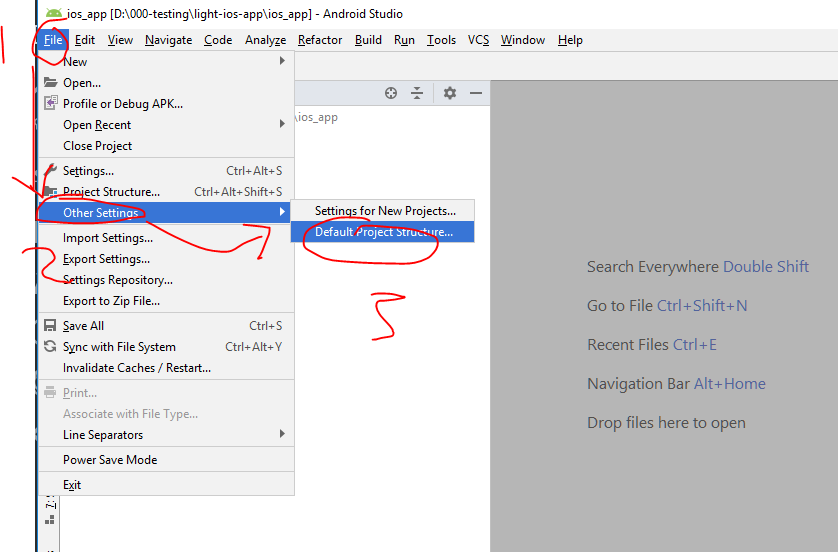Click the Drop files here to open text

coord(666,423)
